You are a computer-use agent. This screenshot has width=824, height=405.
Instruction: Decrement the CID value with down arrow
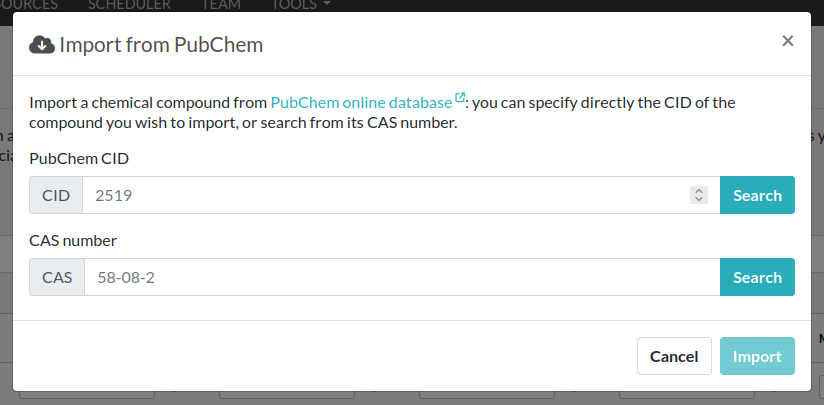(x=699, y=200)
